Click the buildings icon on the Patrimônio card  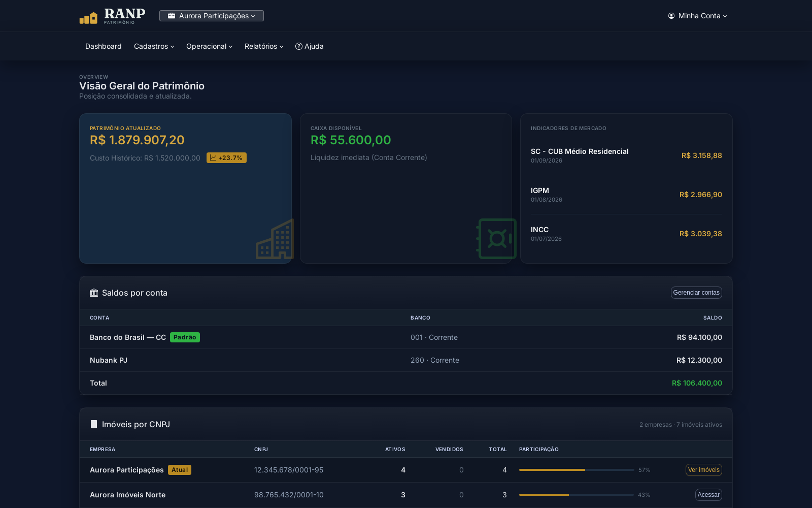[x=275, y=239]
